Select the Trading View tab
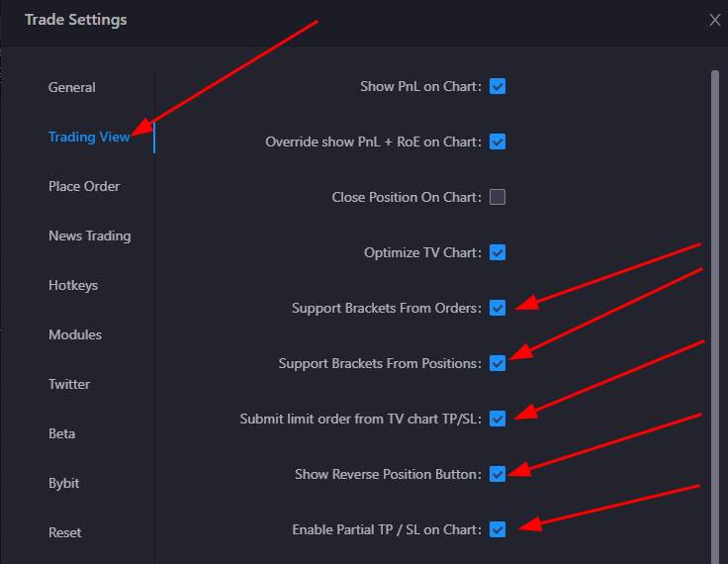The image size is (728, 564). coord(89,138)
